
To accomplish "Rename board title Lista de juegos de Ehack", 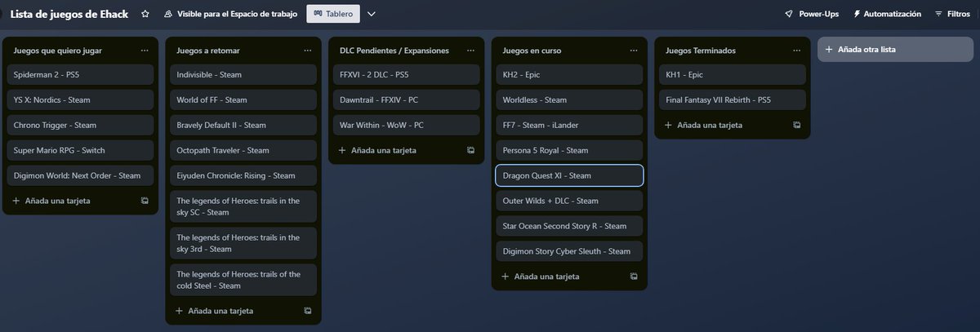I will (x=69, y=14).
